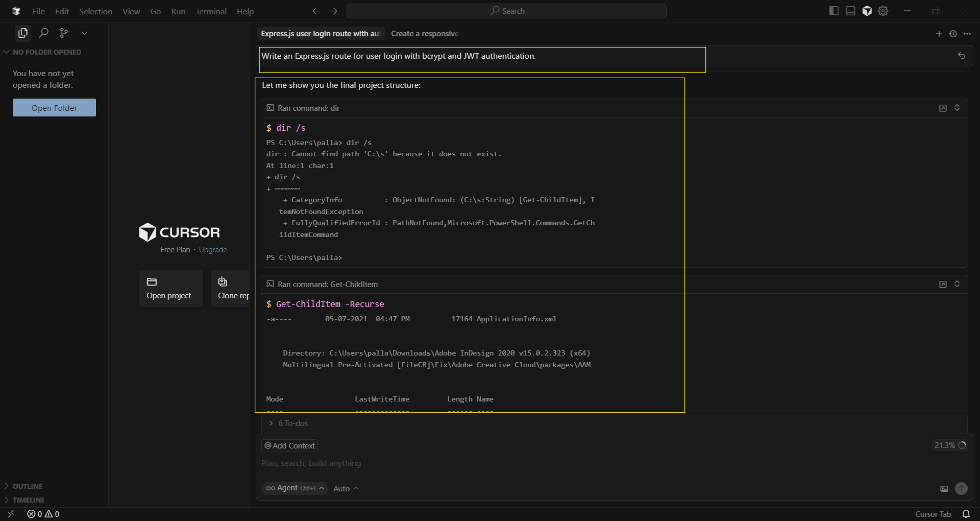The height and width of the screenshot is (521, 980).
Task: Submit the prompt with the send arrow
Action: click(962, 489)
